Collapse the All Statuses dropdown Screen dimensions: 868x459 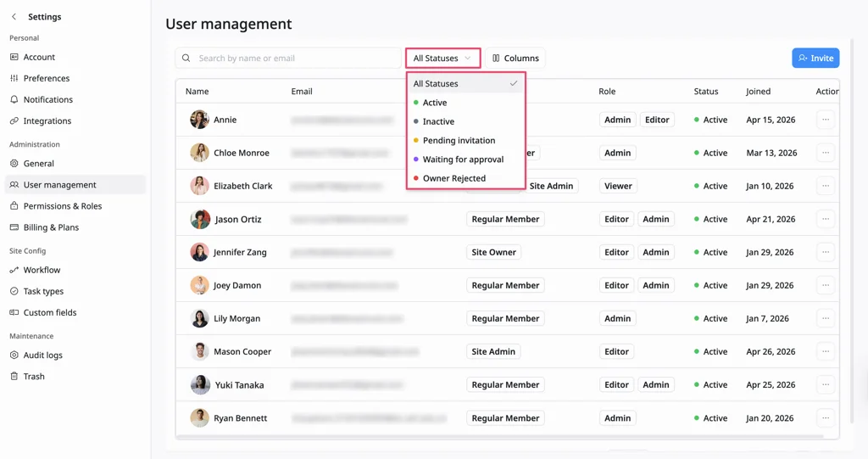pos(442,59)
